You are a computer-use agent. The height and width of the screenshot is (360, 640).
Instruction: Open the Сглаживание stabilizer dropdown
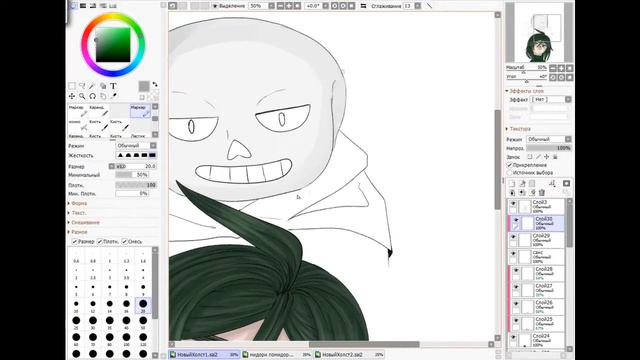pyautogui.click(x=418, y=6)
